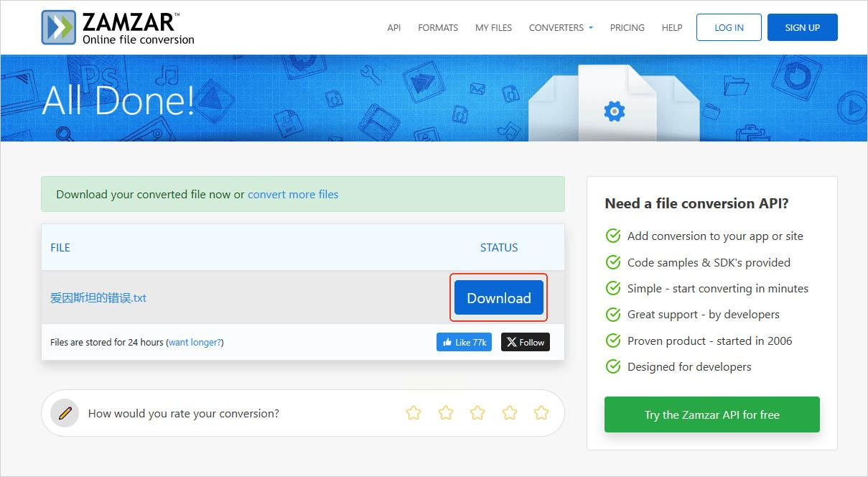868x477 pixels.
Task: Open the 爱因斯坦的错误.txt file link
Action: pyautogui.click(x=98, y=297)
